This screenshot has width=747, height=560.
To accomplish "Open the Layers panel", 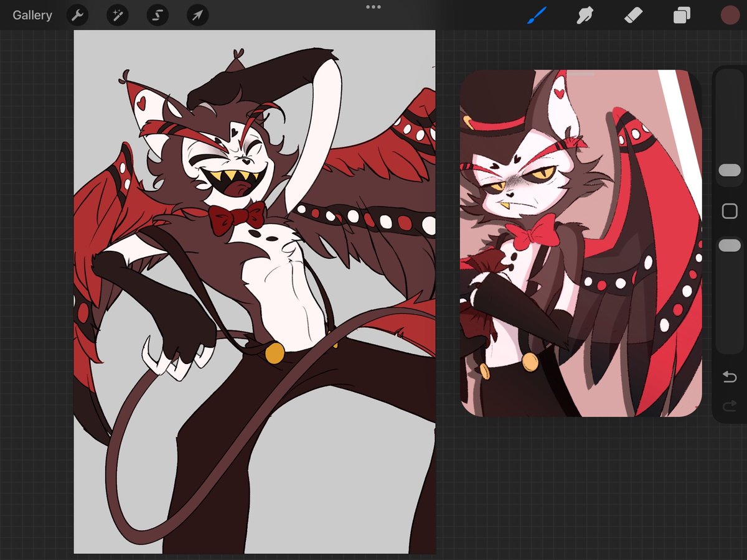I will 682,15.
